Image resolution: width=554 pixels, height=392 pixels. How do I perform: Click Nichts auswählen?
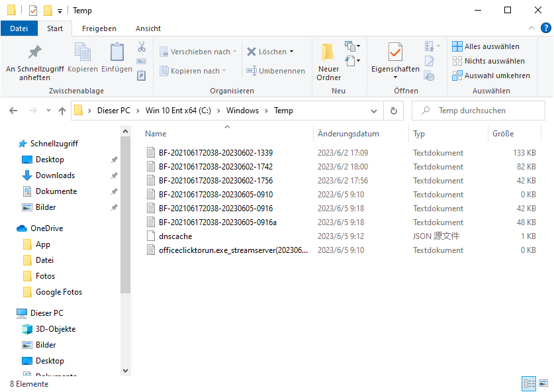pyautogui.click(x=488, y=61)
